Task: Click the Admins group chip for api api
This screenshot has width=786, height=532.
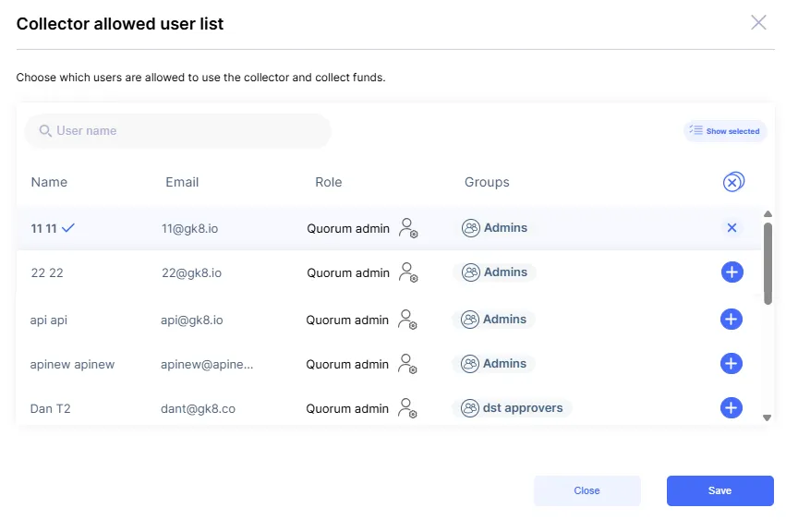Action: click(x=493, y=320)
